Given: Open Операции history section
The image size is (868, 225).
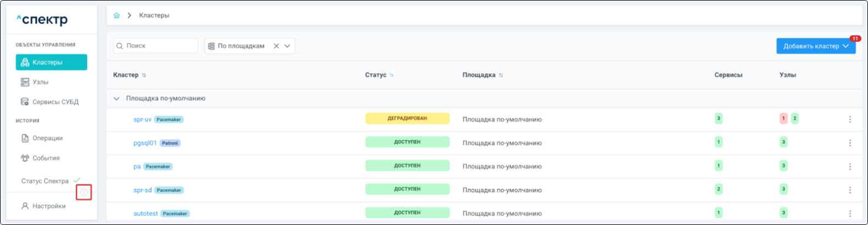Looking at the screenshot, I should click(x=47, y=138).
